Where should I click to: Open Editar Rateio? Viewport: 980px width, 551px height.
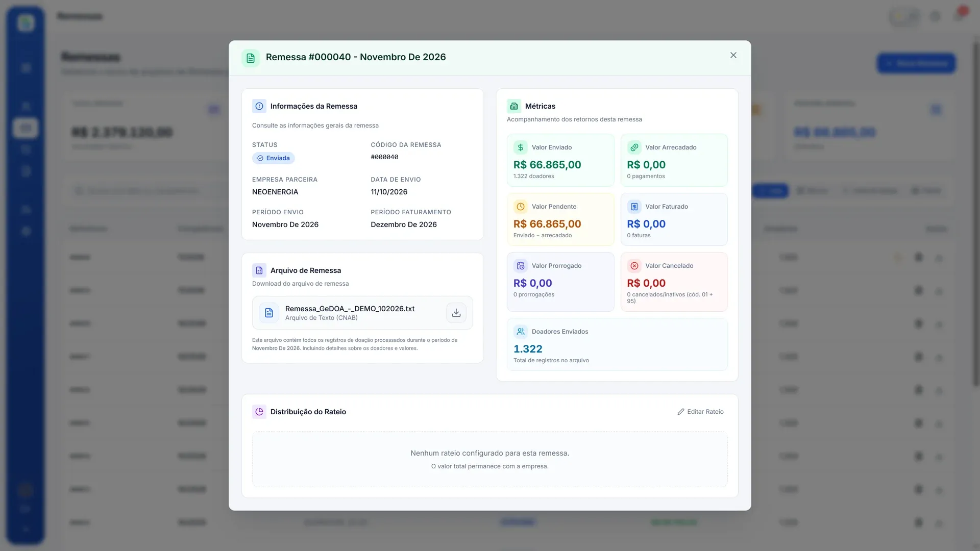700,412
